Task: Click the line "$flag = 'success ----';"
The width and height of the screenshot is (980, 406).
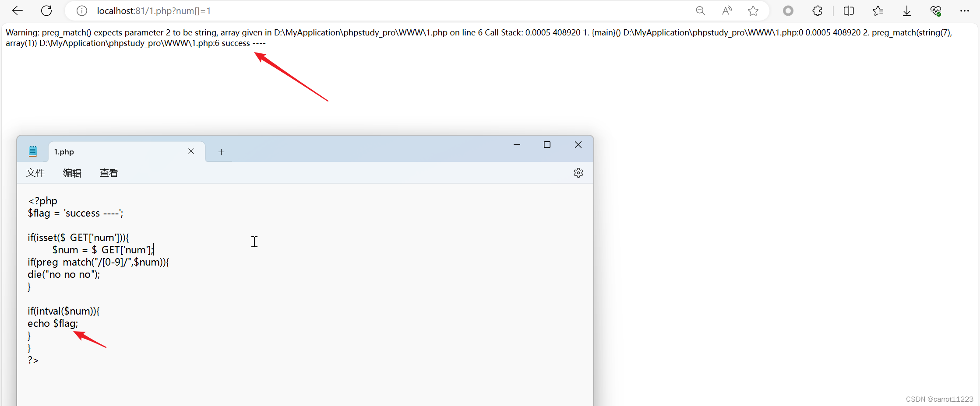Action: click(x=75, y=213)
